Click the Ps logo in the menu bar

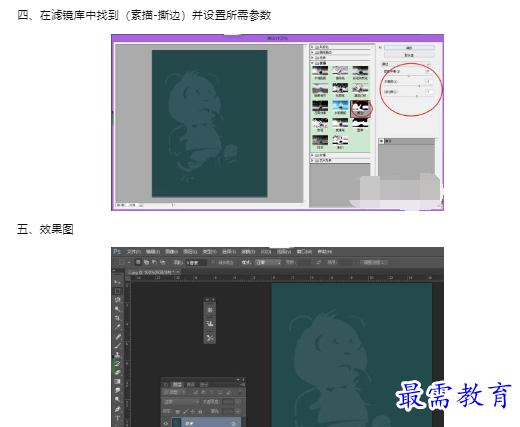117,251
